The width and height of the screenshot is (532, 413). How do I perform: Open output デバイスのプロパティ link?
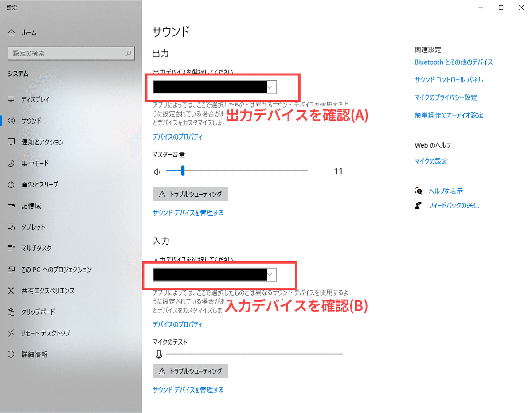pos(177,137)
